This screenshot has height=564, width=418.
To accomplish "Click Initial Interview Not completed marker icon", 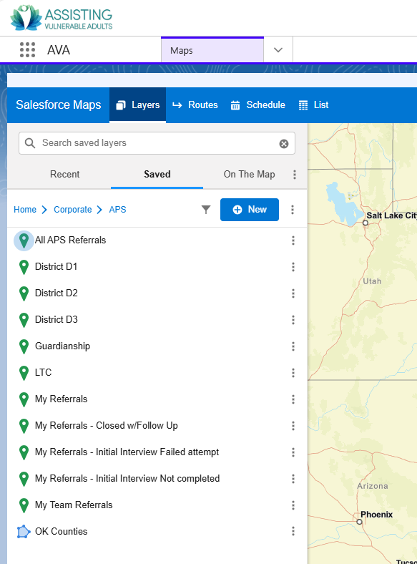I will click(24, 479).
